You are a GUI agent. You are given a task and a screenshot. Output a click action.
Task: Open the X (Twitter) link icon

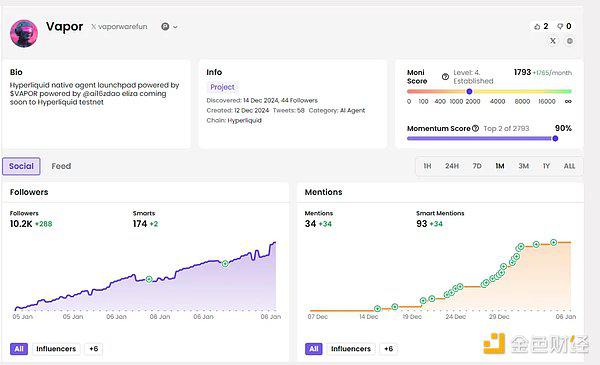click(x=553, y=41)
